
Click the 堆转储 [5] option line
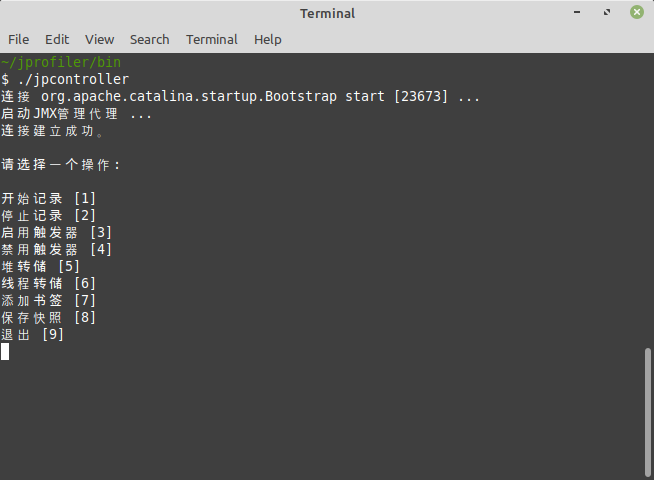pos(40,266)
